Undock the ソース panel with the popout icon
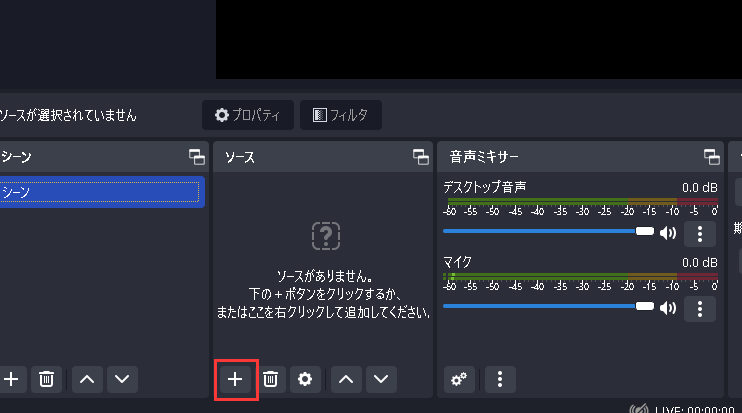Screen dimensions: 742x413 [x=421, y=157]
